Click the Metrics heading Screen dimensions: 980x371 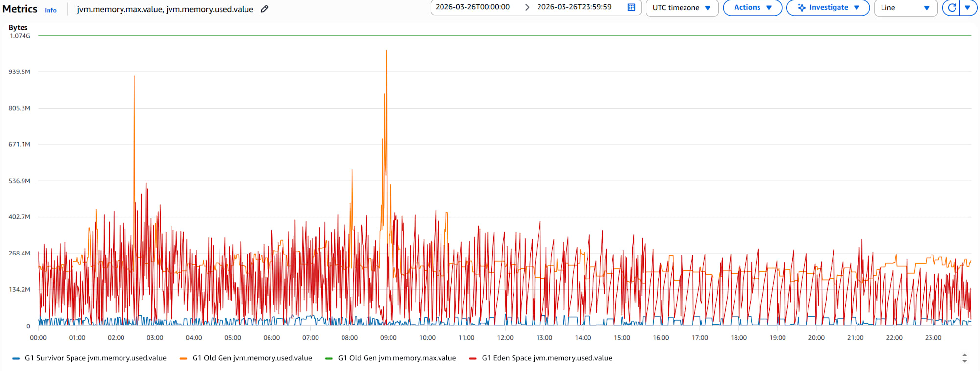point(20,9)
